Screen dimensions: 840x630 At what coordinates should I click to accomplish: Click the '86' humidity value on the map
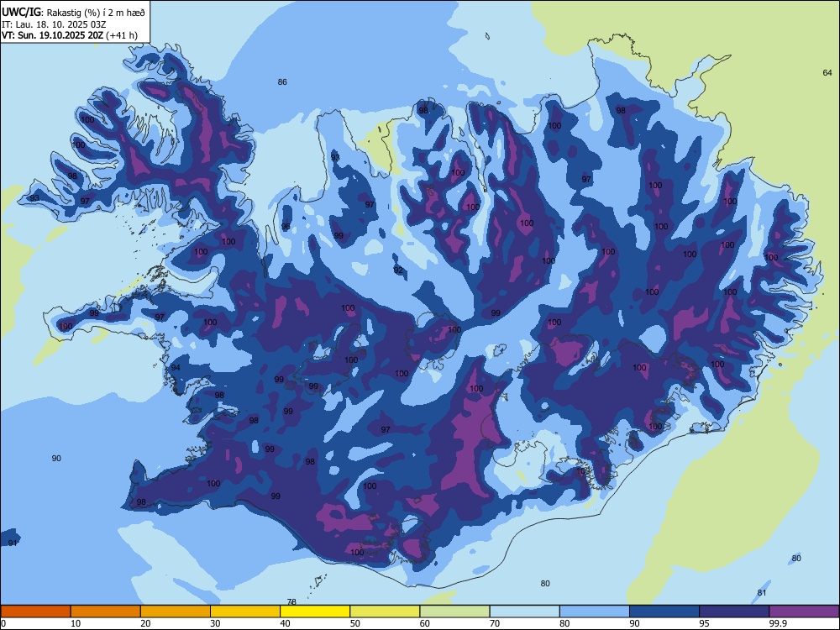pos(282,82)
